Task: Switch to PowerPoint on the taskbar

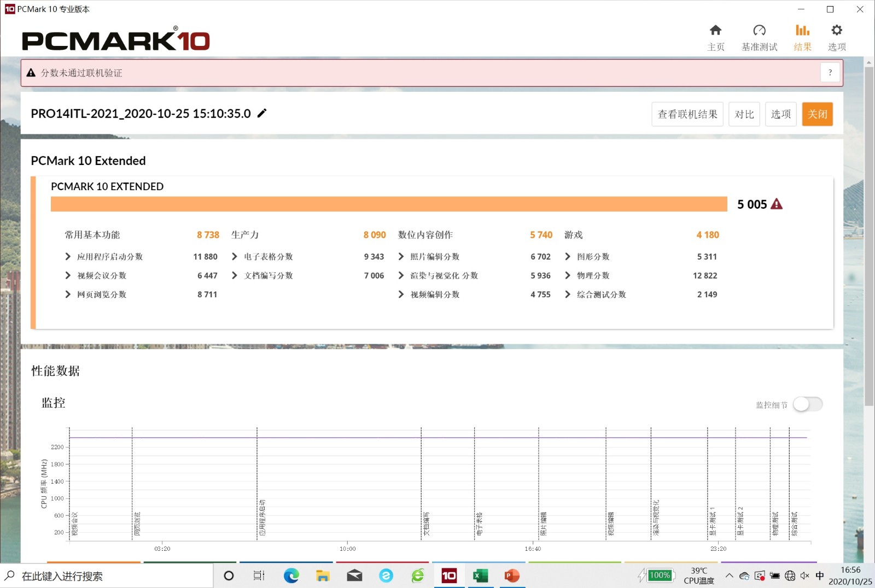Action: pos(512,575)
